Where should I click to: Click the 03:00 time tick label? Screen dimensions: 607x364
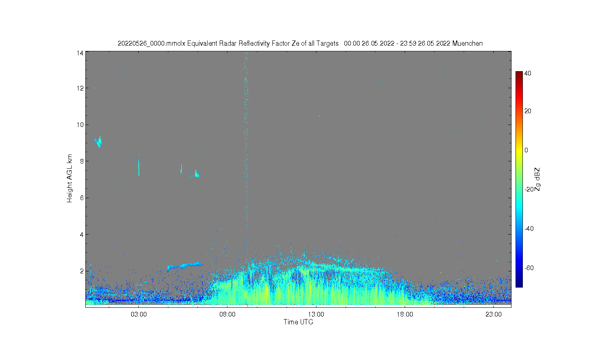(139, 315)
